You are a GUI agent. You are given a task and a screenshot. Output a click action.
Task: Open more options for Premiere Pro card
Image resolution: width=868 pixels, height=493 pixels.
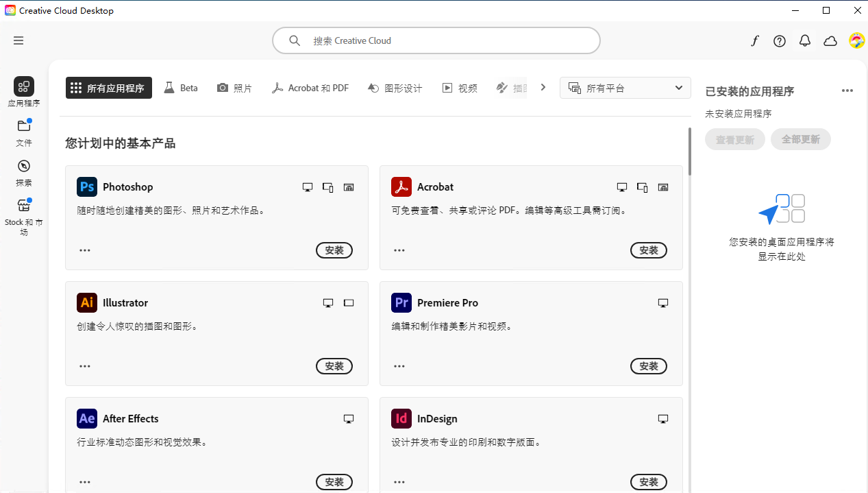coord(399,366)
